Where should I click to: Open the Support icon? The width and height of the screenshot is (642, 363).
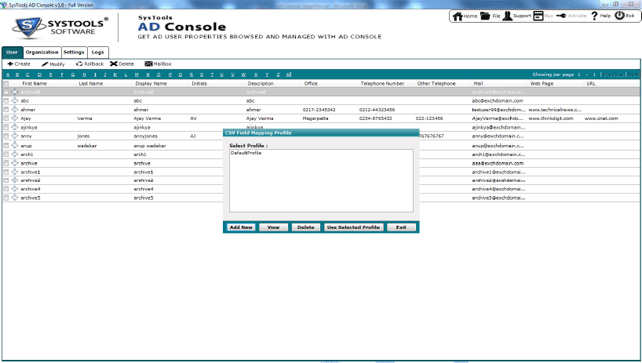(507, 16)
